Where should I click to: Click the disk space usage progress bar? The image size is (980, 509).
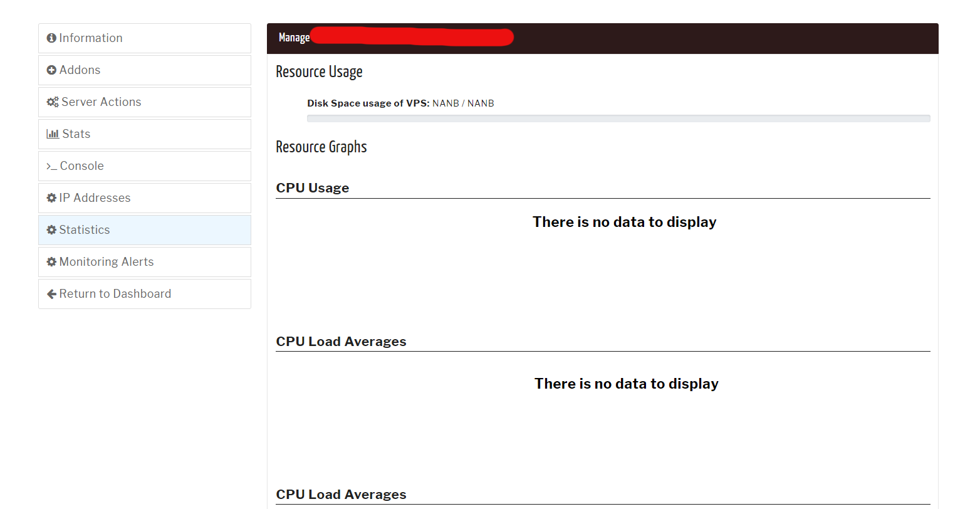click(618, 118)
